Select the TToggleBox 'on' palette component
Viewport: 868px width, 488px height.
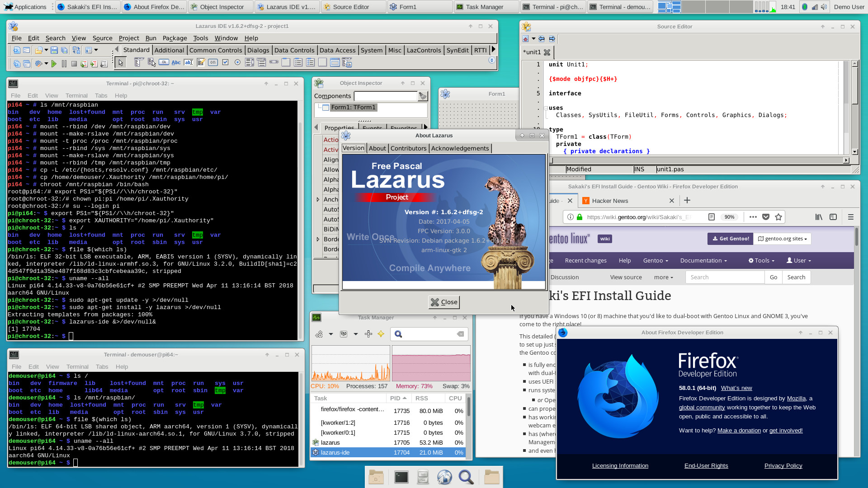click(x=213, y=62)
